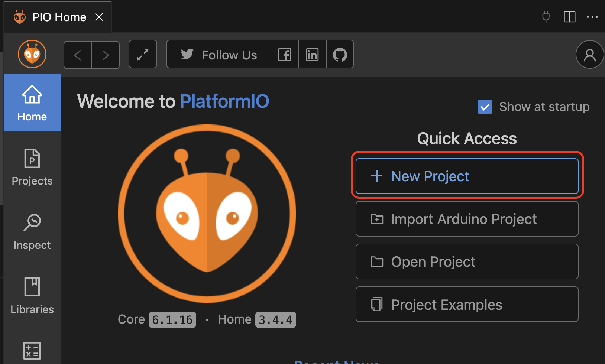Click the Quick Access heading
The height and width of the screenshot is (364, 605).
pyautogui.click(x=467, y=139)
